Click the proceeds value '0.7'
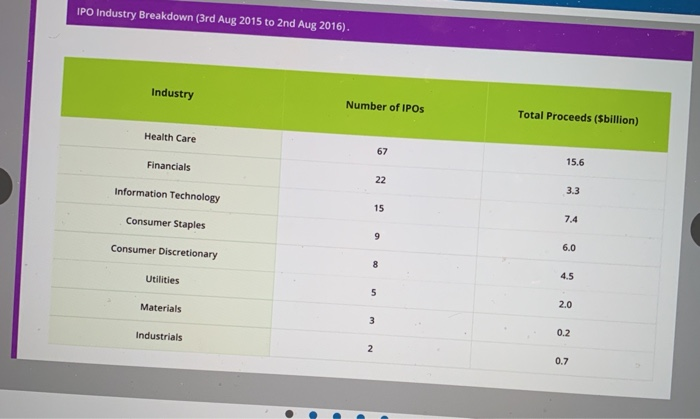Viewport: 700px width, 419px height. 562,361
